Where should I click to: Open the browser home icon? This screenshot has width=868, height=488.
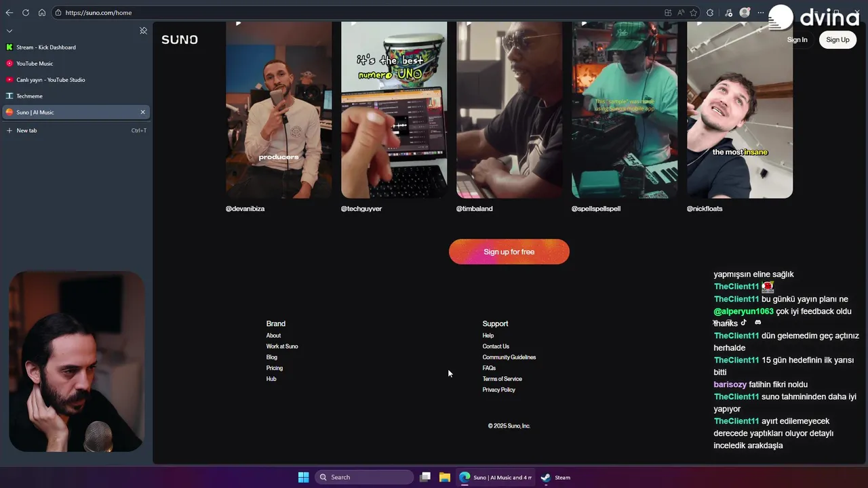(x=42, y=12)
